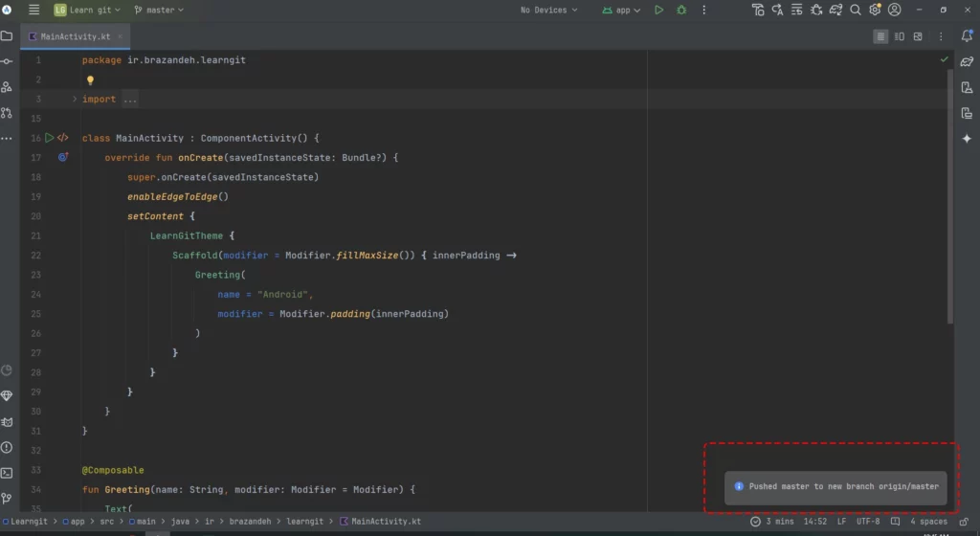Open more run actions vertical dots

703,10
